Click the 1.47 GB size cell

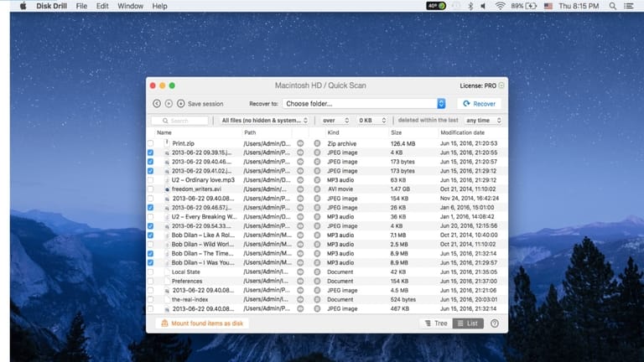(399, 189)
